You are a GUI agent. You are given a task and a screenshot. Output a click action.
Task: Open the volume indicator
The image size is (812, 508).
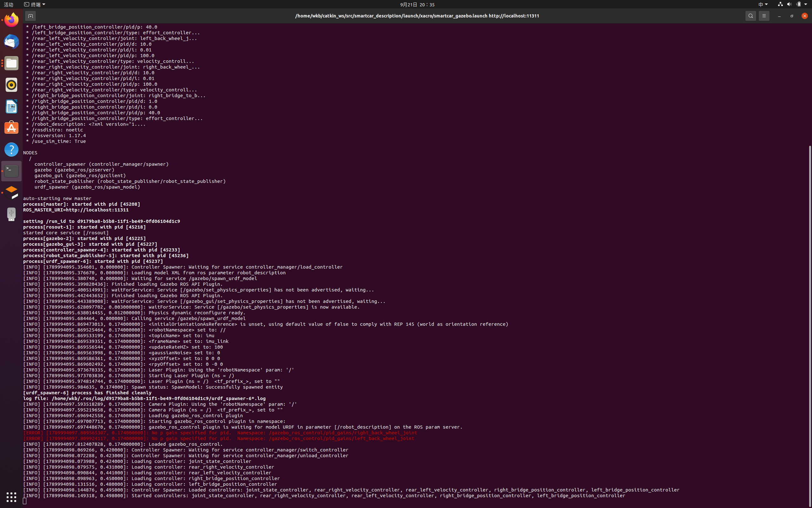pos(789,4)
